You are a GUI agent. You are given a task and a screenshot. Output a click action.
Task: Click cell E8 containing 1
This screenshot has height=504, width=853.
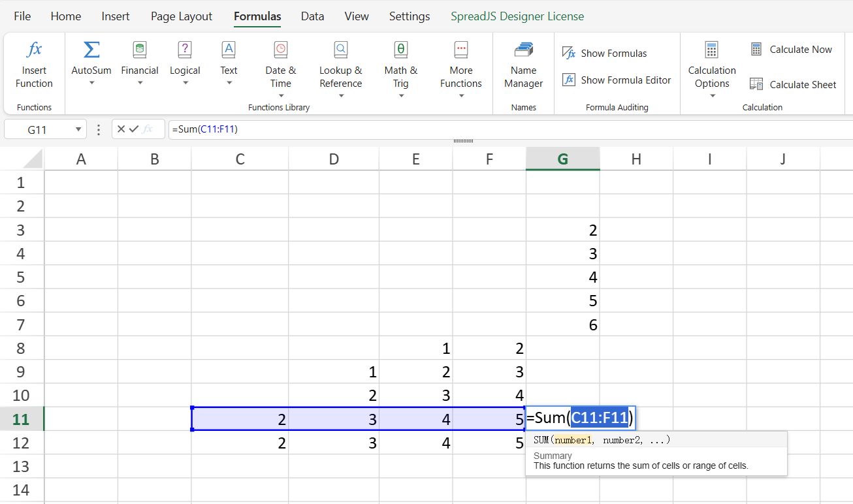click(x=415, y=348)
